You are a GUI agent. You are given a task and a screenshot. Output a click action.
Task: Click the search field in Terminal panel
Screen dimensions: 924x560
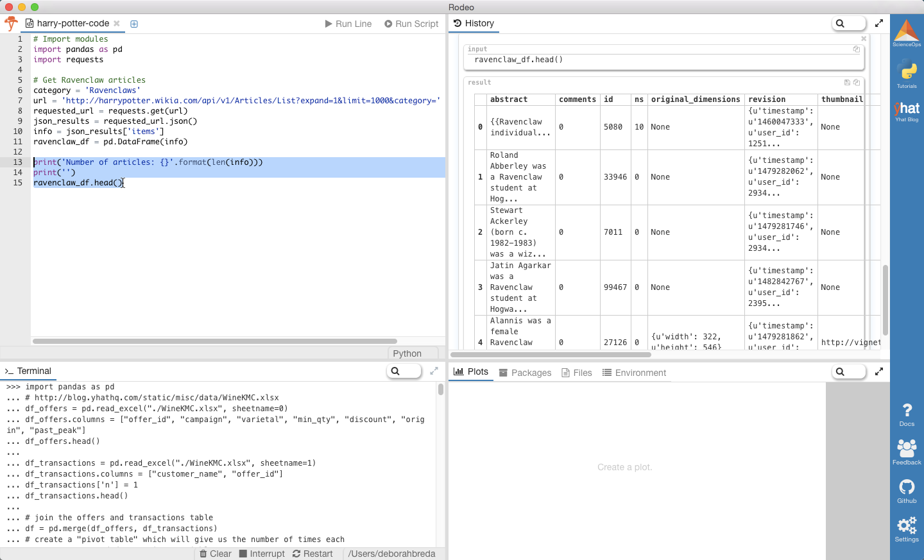(x=404, y=371)
